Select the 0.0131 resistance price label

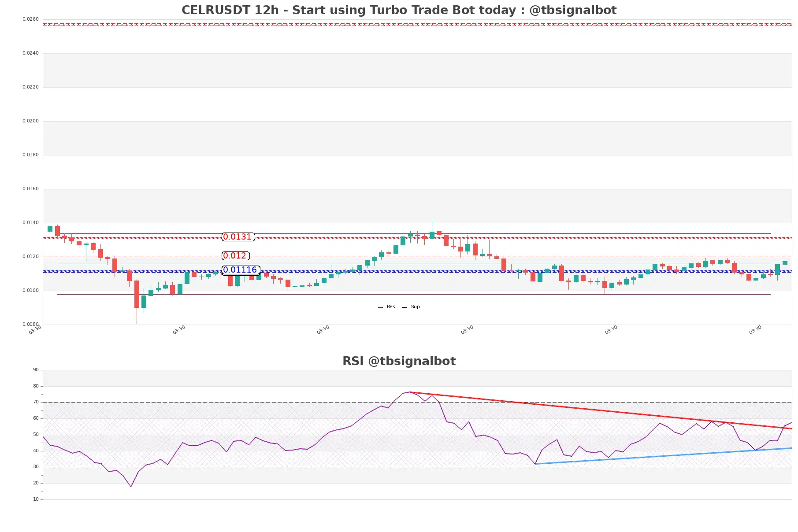[238, 237]
